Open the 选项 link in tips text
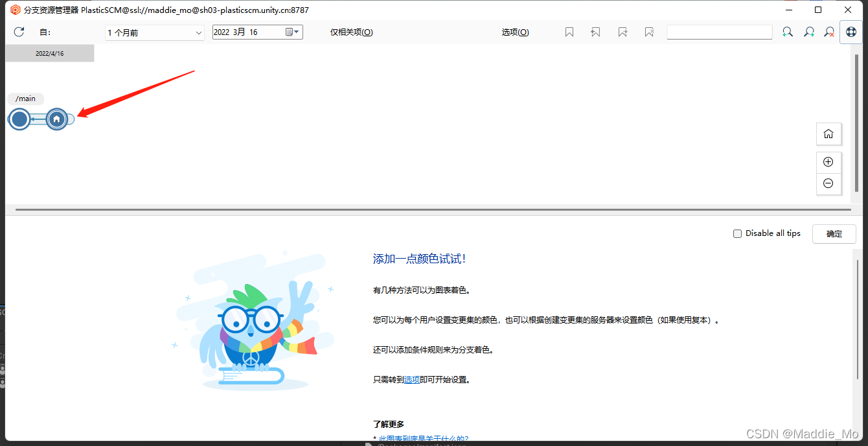Image resolution: width=868 pixels, height=446 pixels. click(412, 380)
